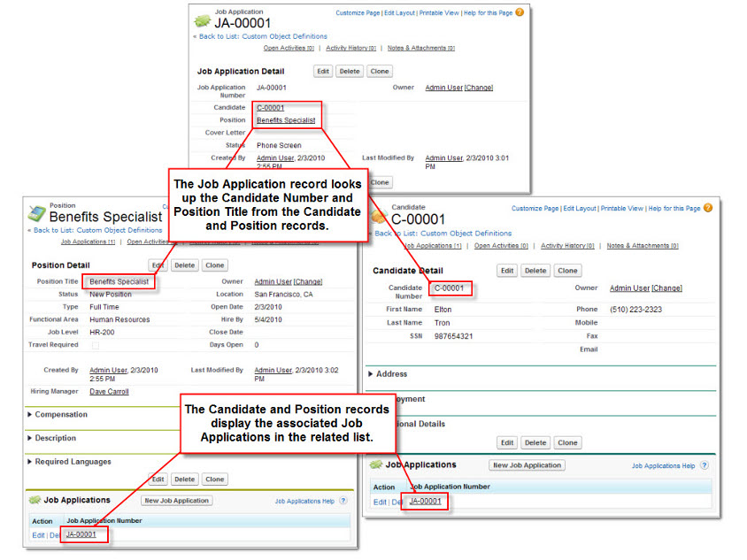Open Customize Page in Candidate window
This screenshot has height=560, width=747.
coord(535,208)
